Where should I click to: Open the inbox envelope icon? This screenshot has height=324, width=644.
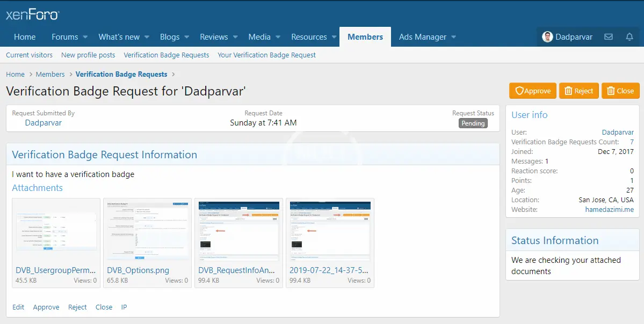(608, 37)
